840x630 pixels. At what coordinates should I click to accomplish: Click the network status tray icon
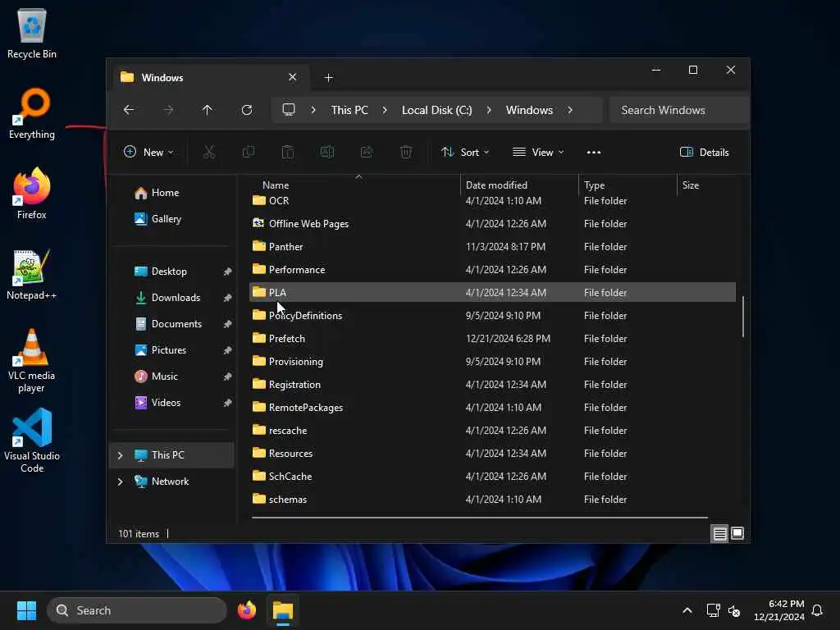713,610
